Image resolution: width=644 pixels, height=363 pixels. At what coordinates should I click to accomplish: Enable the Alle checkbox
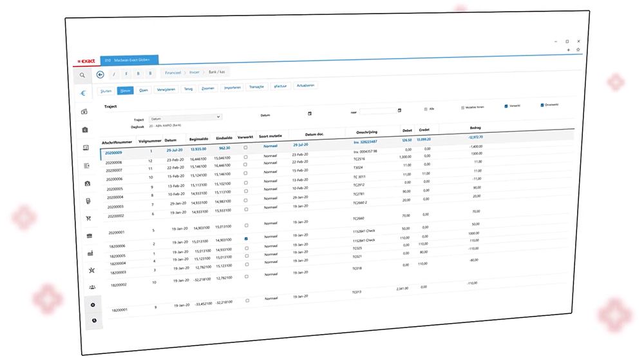click(x=425, y=109)
